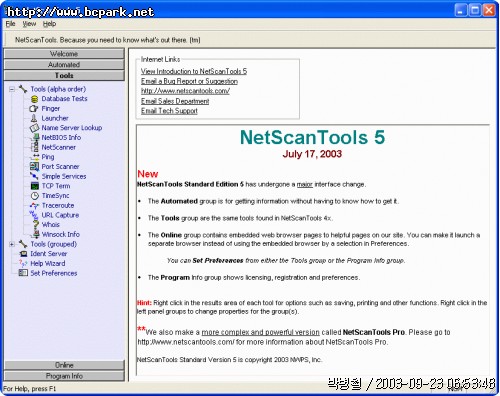500x396 pixels.
Task: Select Traceroute label
Action: click(58, 205)
